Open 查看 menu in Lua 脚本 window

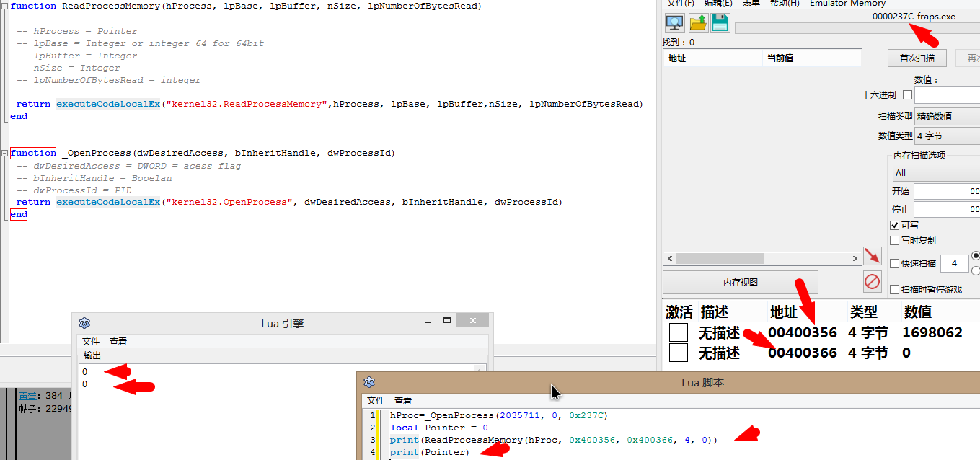click(402, 401)
